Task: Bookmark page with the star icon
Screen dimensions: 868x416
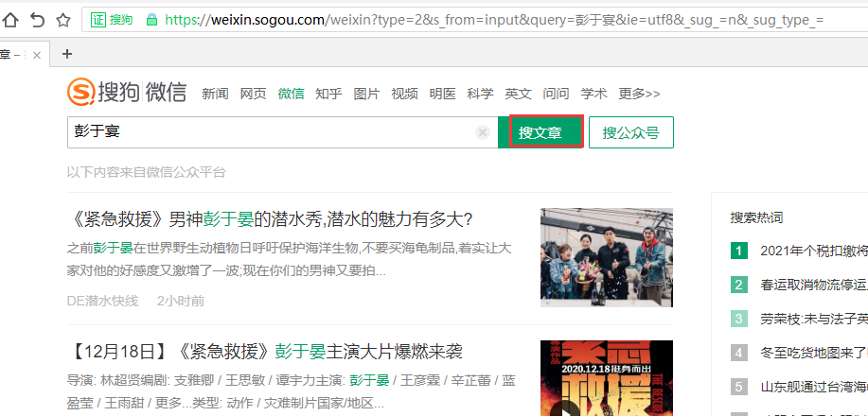Action: [63, 21]
